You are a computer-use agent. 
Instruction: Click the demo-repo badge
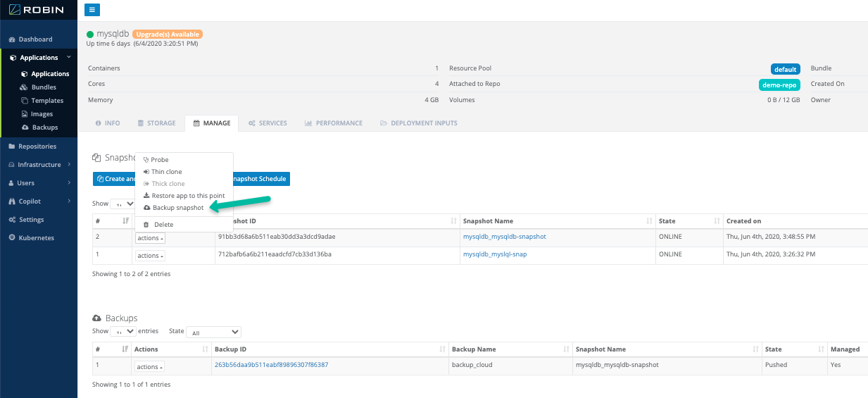[780, 85]
